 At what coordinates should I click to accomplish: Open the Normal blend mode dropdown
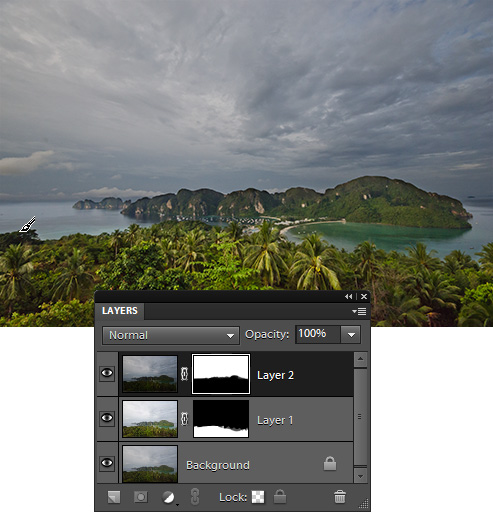(x=171, y=335)
